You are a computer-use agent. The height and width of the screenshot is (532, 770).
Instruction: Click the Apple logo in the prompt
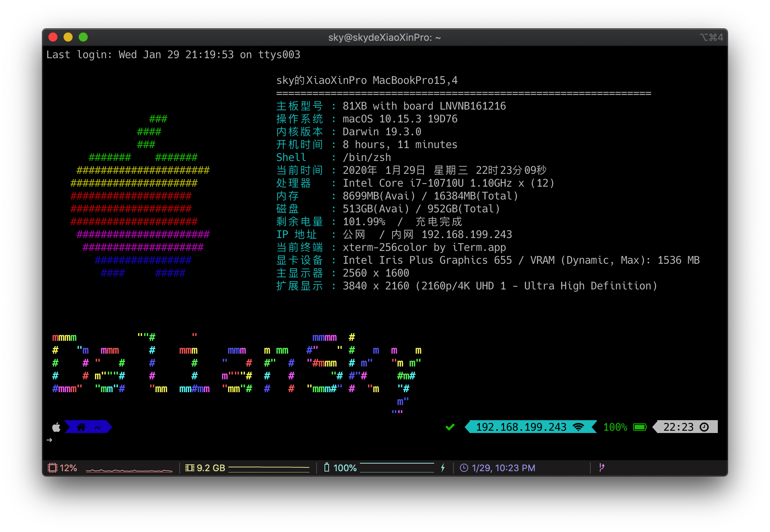click(x=56, y=427)
